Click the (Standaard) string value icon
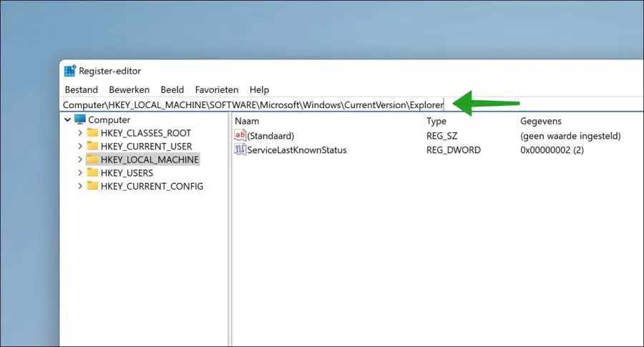Screen dimensions: 644x347 (x=240, y=135)
